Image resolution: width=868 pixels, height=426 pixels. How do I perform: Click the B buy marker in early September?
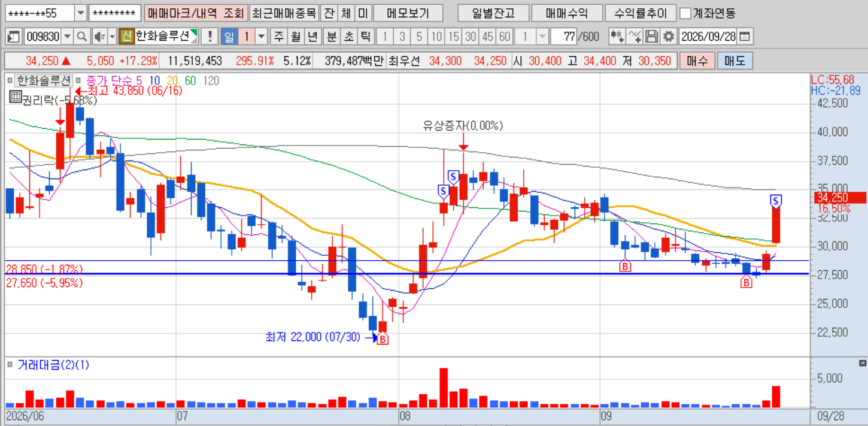(625, 266)
